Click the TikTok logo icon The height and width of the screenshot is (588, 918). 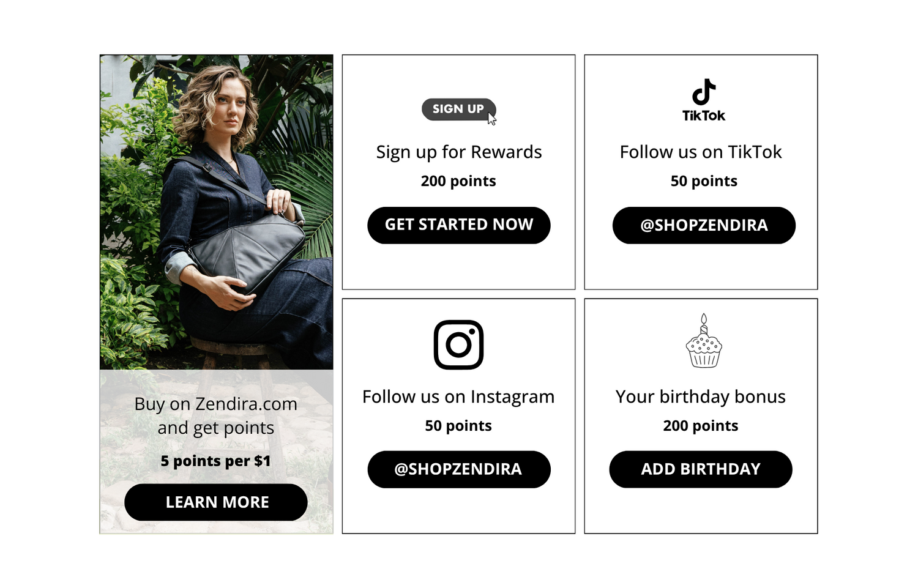(x=704, y=100)
